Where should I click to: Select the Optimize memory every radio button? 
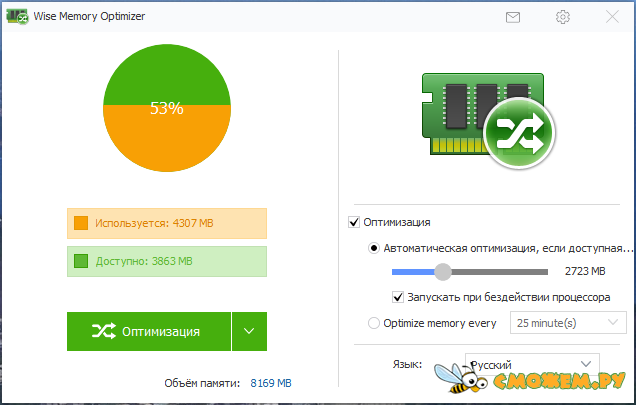click(374, 323)
